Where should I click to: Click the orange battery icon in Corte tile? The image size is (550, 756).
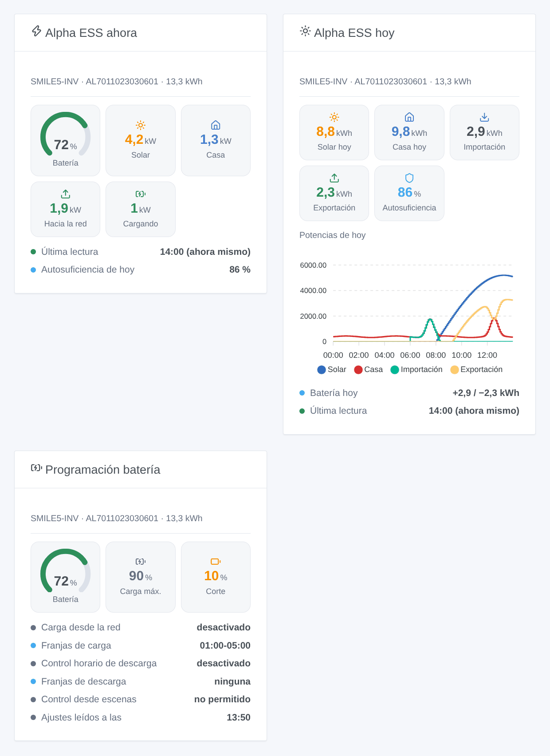click(216, 562)
